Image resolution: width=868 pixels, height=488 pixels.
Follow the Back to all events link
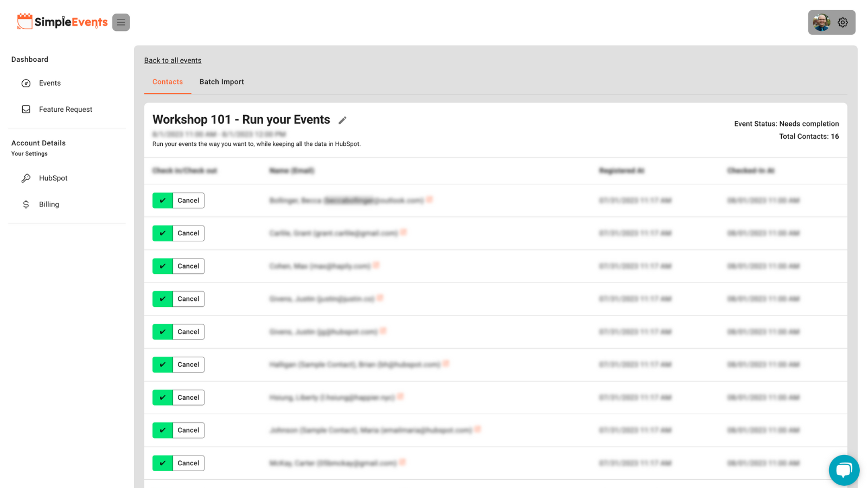click(x=173, y=60)
